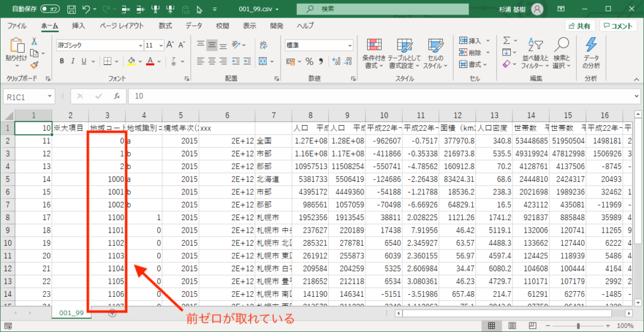
Task: Click the Copy icon
Action: coord(35,53)
